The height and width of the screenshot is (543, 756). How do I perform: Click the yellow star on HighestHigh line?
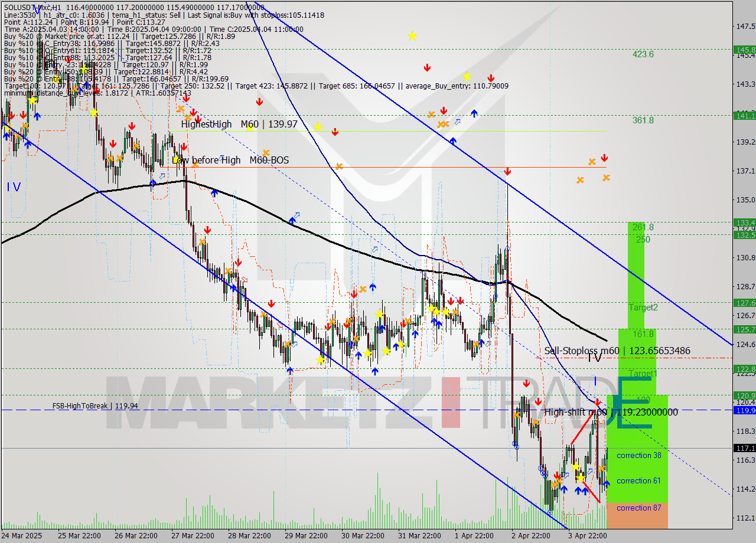click(x=318, y=127)
